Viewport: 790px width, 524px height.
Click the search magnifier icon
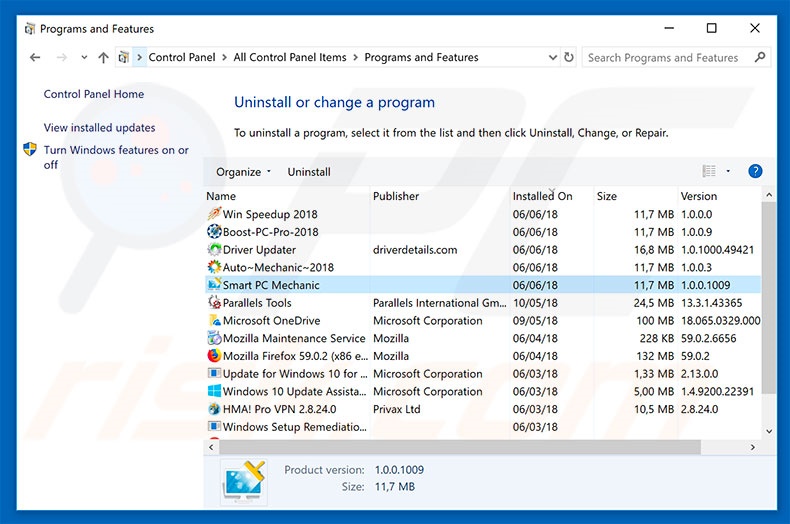pyautogui.click(x=760, y=57)
